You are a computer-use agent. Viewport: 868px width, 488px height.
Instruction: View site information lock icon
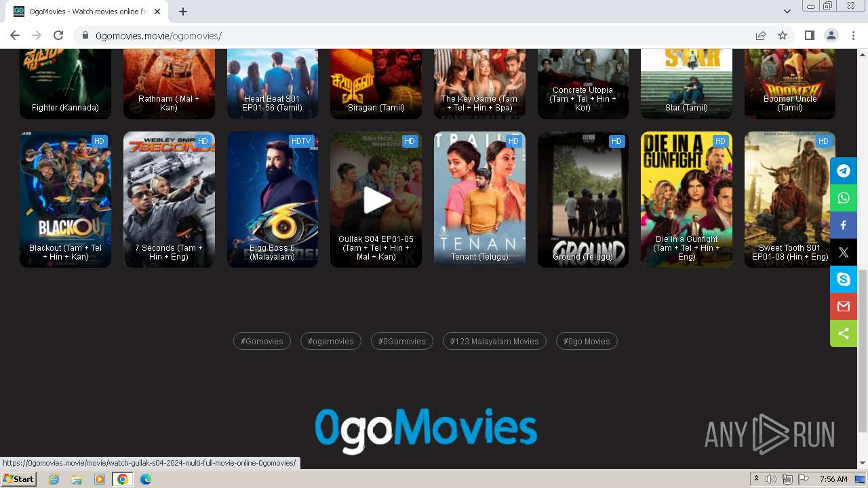pos(85,36)
